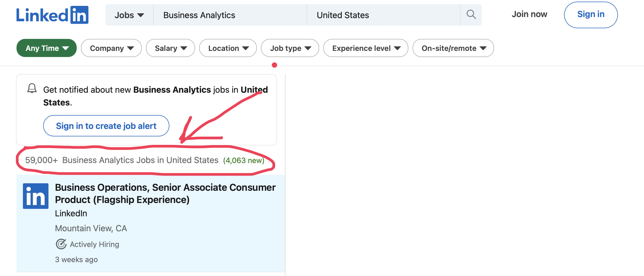644x276 pixels.
Task: Click the Actively Hiring target icon
Action: pos(61,244)
